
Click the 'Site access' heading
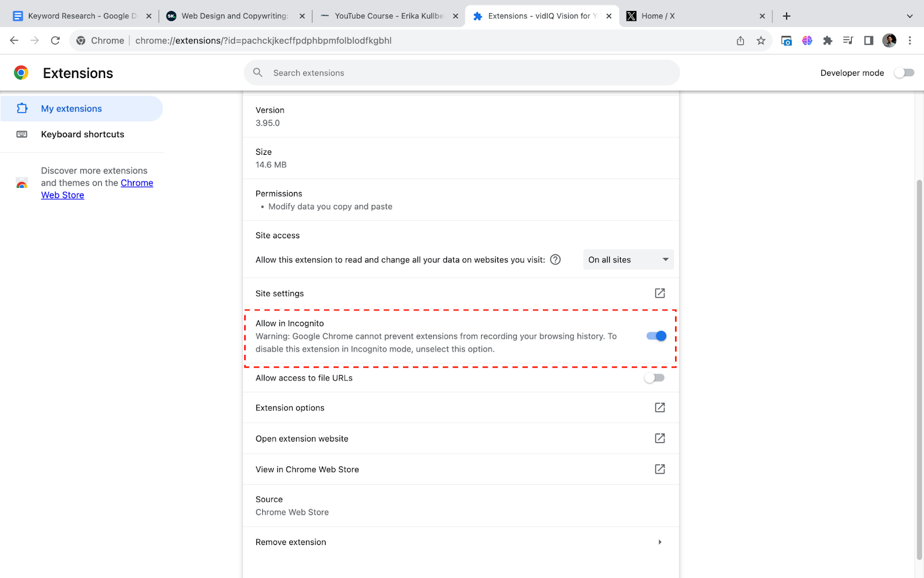pyautogui.click(x=278, y=235)
